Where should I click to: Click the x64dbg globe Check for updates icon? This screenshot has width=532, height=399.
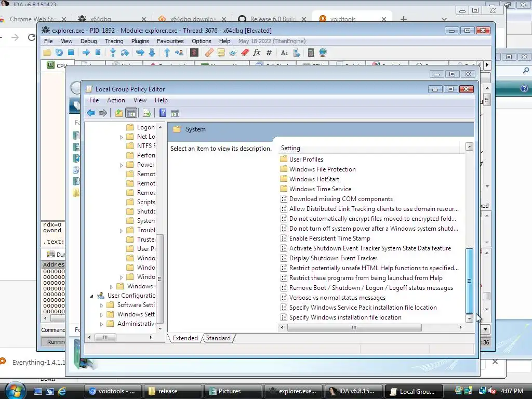(323, 52)
